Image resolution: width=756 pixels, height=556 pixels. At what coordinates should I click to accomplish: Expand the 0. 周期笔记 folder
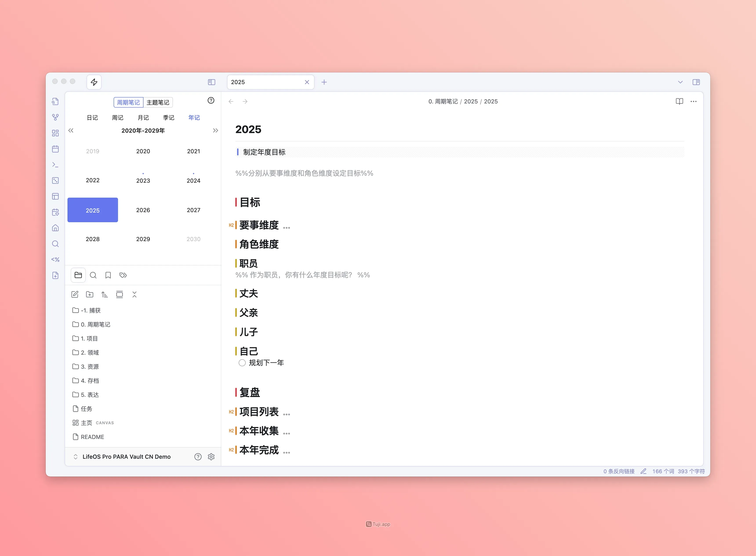(x=95, y=325)
